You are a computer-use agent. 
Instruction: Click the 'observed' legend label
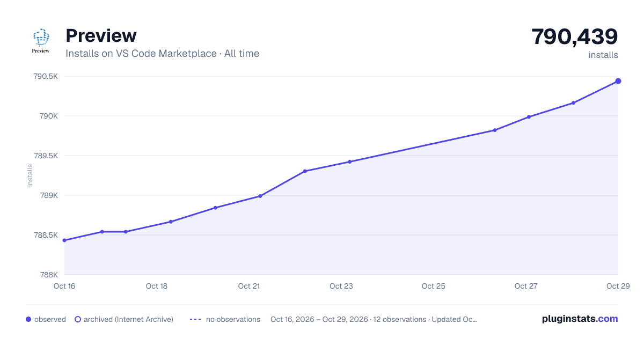point(50,319)
